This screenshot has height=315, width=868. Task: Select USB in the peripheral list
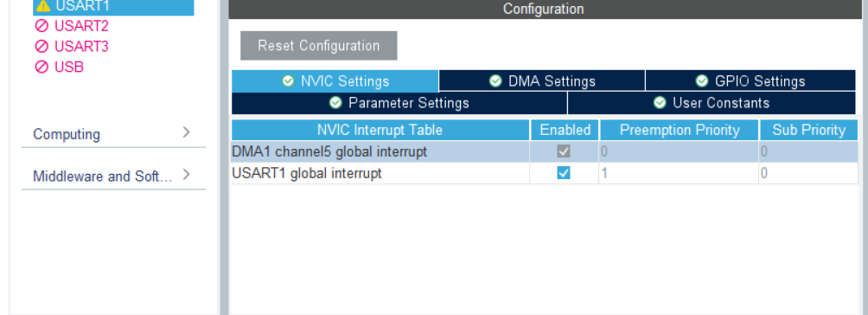point(68,67)
